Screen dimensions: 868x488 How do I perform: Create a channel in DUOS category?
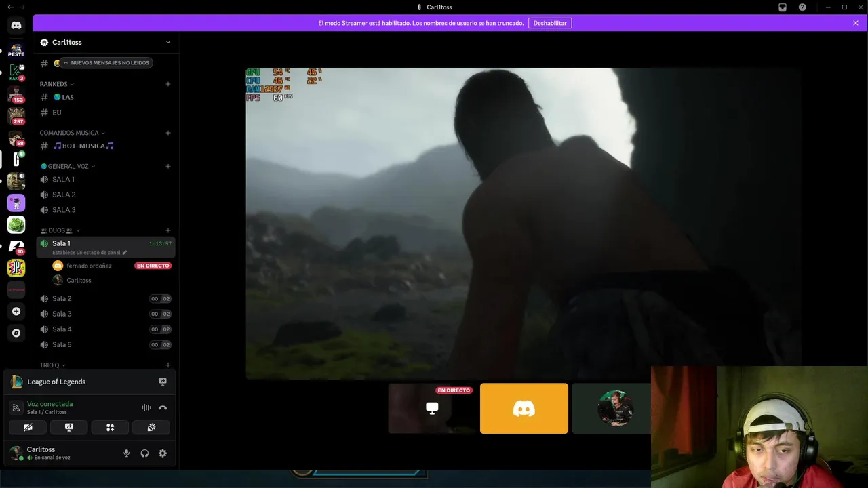click(x=168, y=230)
